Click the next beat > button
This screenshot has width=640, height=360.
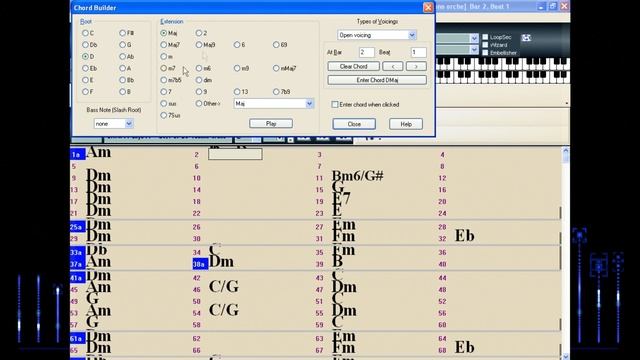click(x=416, y=66)
